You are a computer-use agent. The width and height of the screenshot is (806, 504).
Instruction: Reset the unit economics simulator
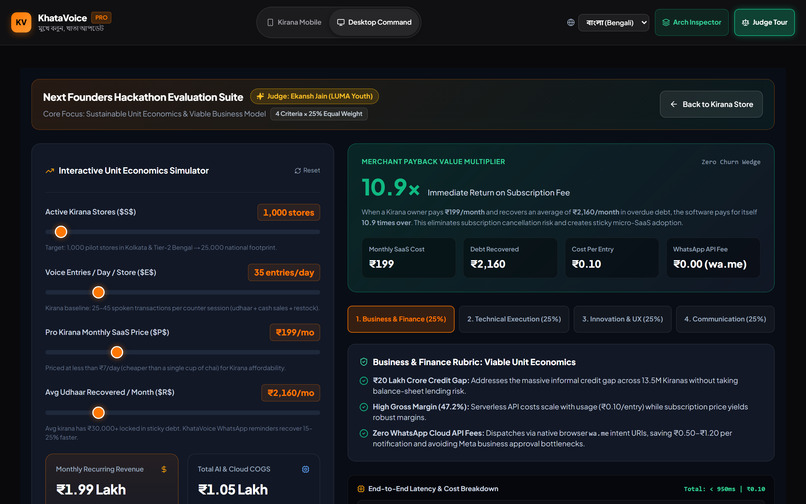307,171
